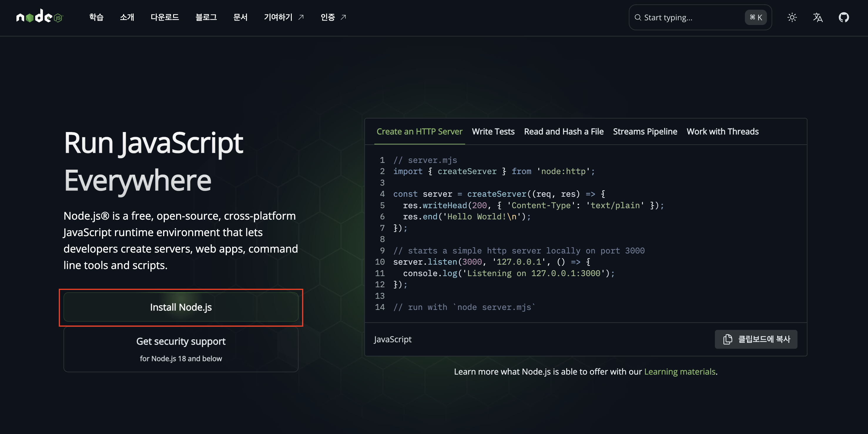Viewport: 868px width, 434px height.
Task: Go to the 블로그 page
Action: tap(206, 17)
